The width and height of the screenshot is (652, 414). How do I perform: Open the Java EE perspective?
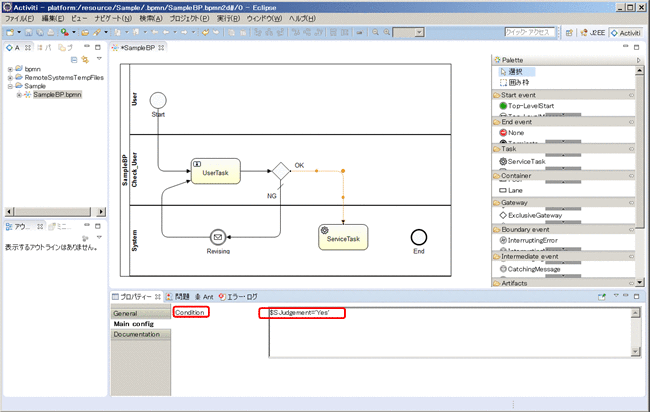587,33
